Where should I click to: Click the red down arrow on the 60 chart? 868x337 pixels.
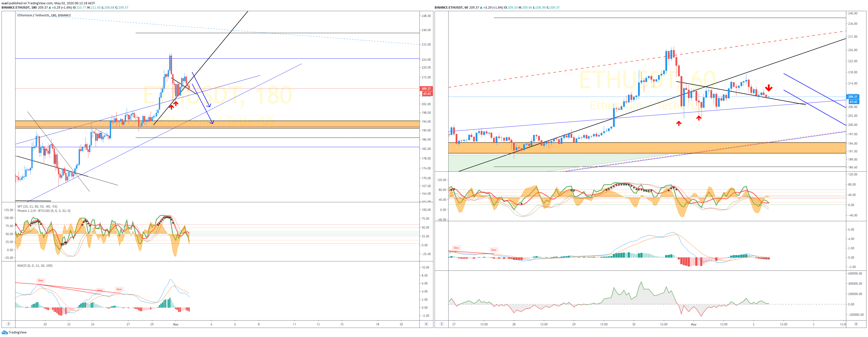pyautogui.click(x=769, y=88)
